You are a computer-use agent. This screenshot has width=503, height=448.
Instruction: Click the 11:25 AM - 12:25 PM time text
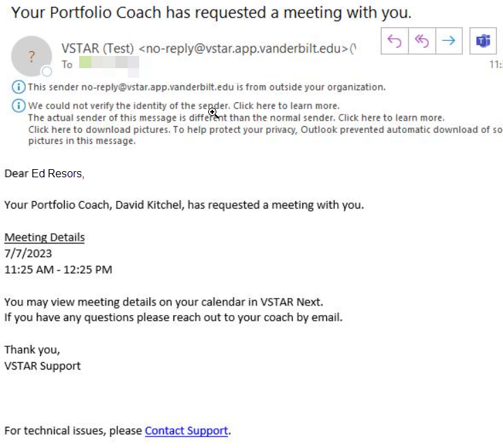(59, 269)
